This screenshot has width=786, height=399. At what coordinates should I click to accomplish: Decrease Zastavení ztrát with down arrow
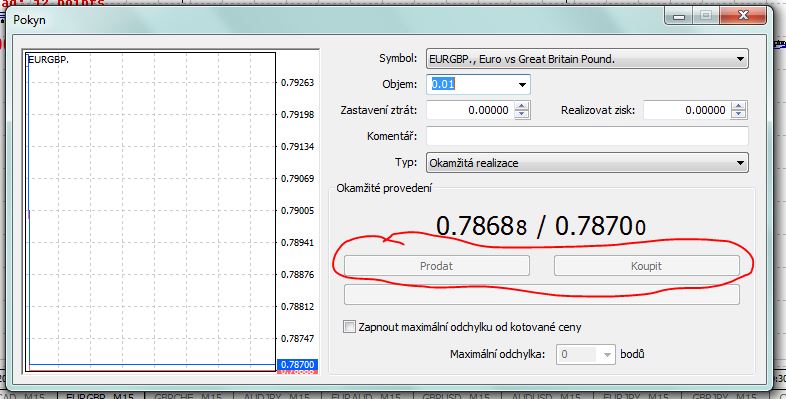tap(522, 114)
